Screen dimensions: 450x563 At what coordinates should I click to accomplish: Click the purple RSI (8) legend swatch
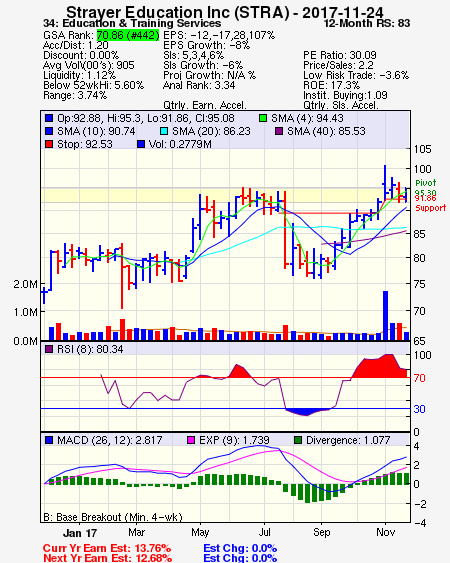tap(49, 349)
